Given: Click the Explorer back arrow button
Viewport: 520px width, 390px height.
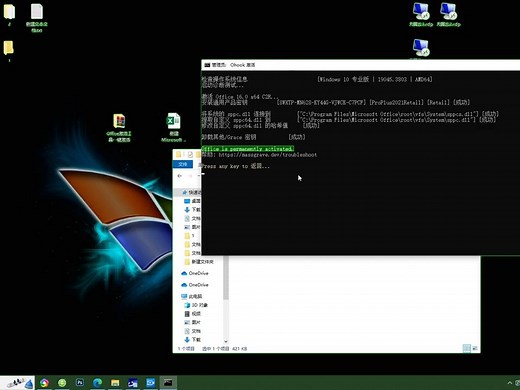Looking at the screenshot, I should 180,176.
